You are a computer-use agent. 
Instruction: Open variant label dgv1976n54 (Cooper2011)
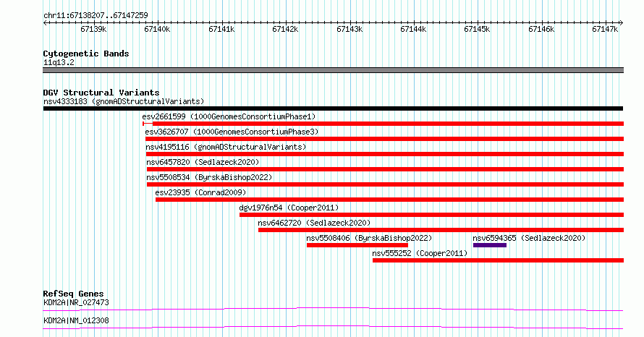click(289, 208)
